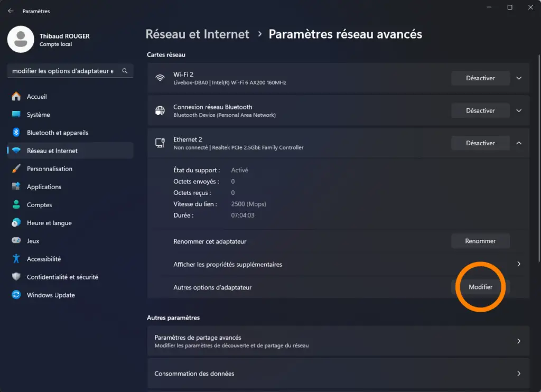Image resolution: width=541 pixels, height=392 pixels.
Task: Open Paramètres de partage avancés
Action: 338,341
